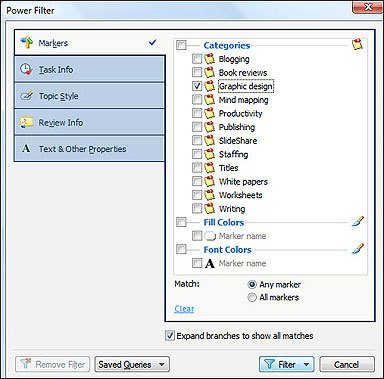
Task: Click the Cancel button
Action: 347,364
